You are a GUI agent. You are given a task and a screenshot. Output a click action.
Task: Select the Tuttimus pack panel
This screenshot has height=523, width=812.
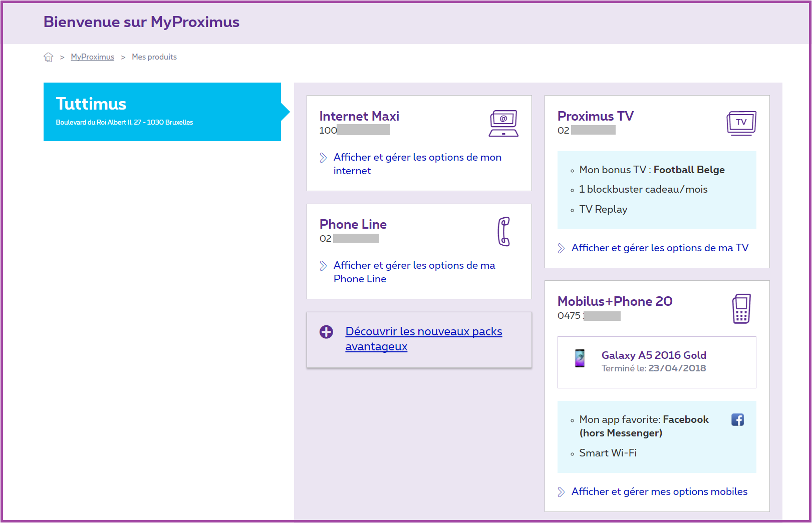(x=162, y=112)
